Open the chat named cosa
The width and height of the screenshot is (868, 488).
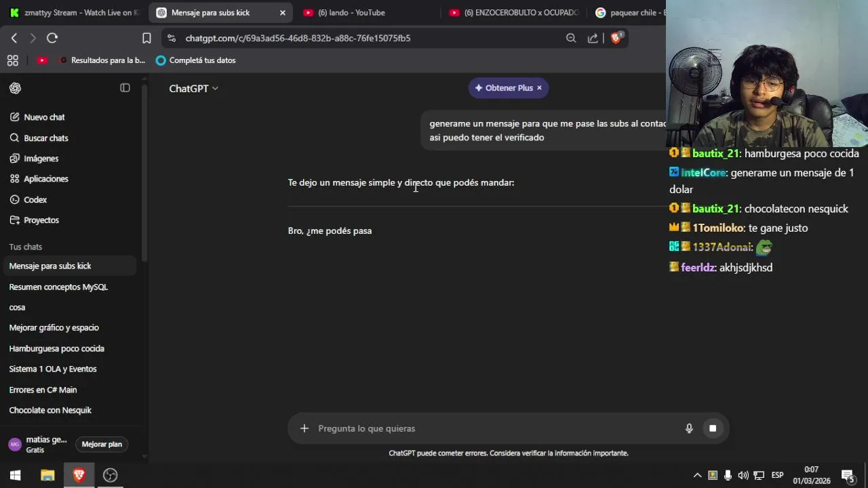71,308
